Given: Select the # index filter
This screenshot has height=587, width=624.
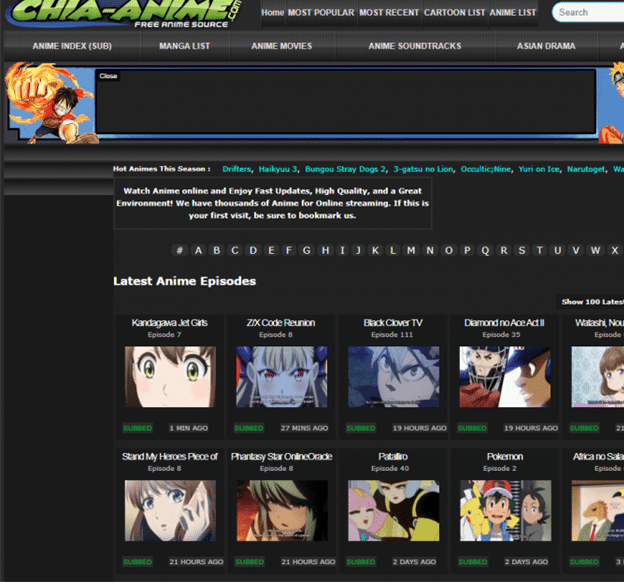Looking at the screenshot, I should point(180,250).
